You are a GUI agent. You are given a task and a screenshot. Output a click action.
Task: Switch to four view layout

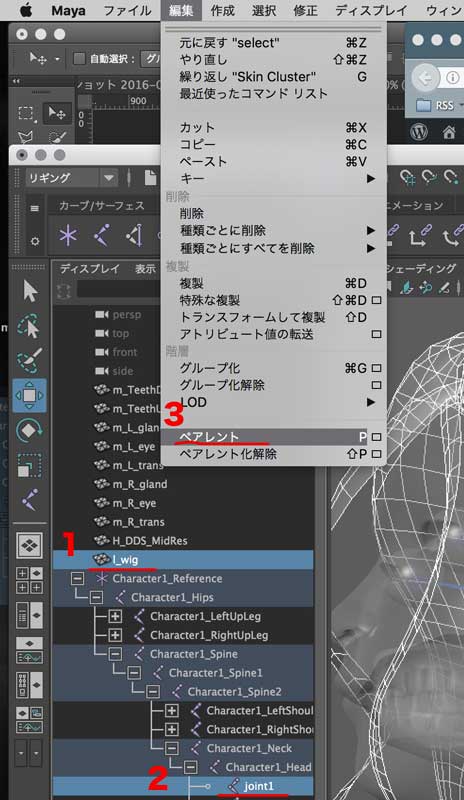(x=30, y=581)
